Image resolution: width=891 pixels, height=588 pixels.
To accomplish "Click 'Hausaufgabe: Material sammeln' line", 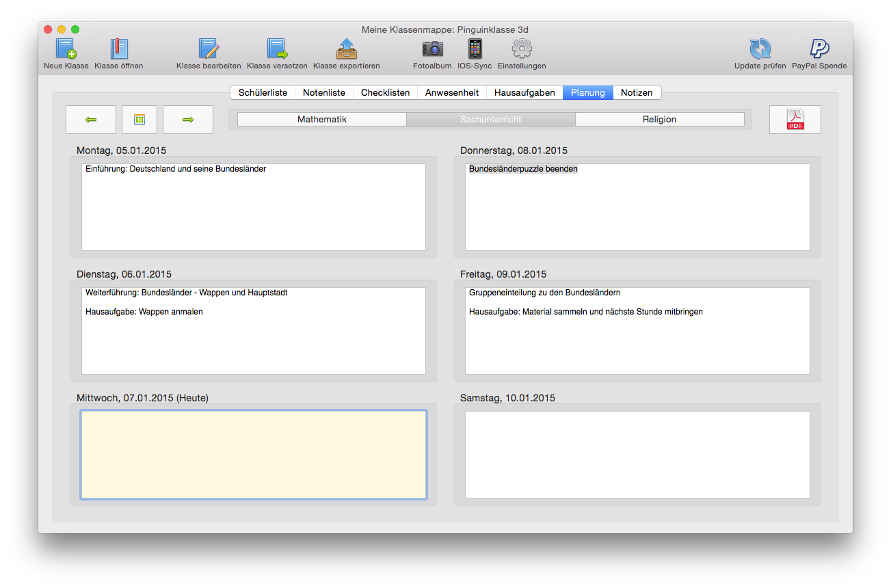I will tap(586, 312).
